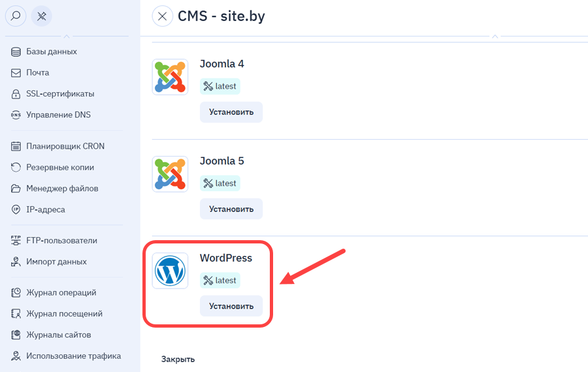Viewport: 588px width, 372px height.
Task: Click the globe-document icon for Журналы сайтов
Action: [x=16, y=335]
